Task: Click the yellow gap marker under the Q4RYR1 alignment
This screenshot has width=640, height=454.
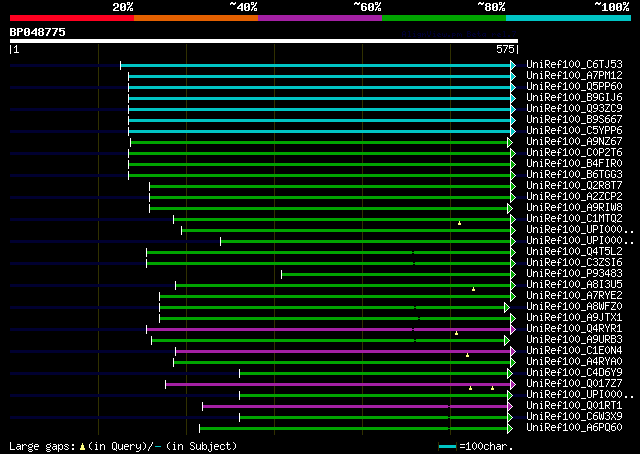Action: pyautogui.click(x=456, y=333)
